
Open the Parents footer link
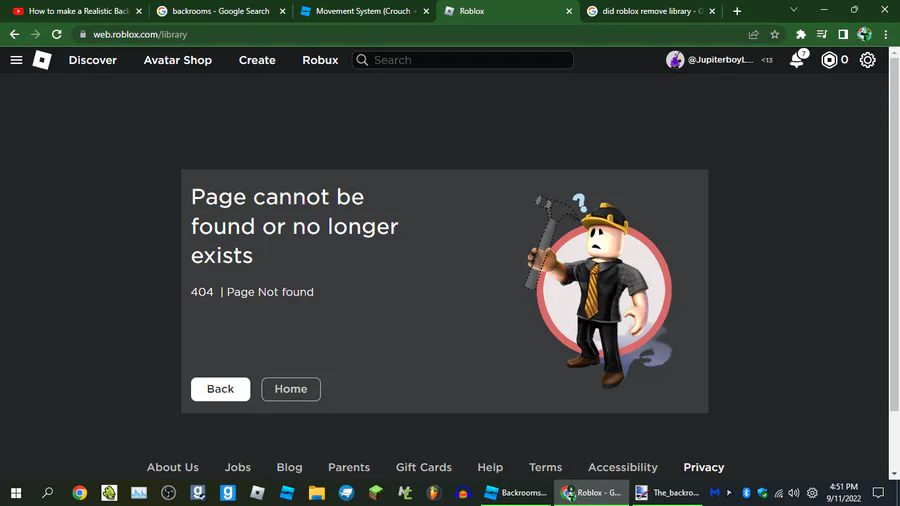[349, 467]
